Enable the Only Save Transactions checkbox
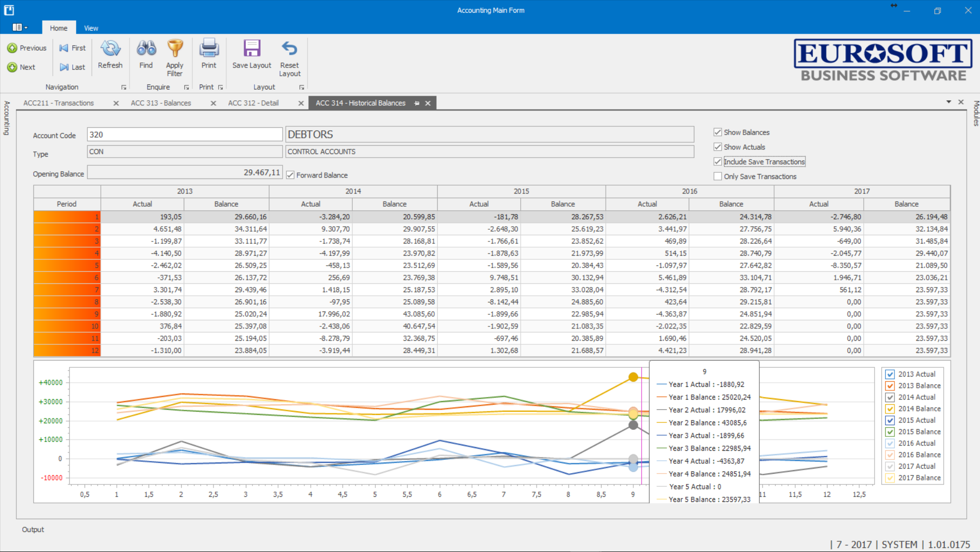 (x=718, y=176)
